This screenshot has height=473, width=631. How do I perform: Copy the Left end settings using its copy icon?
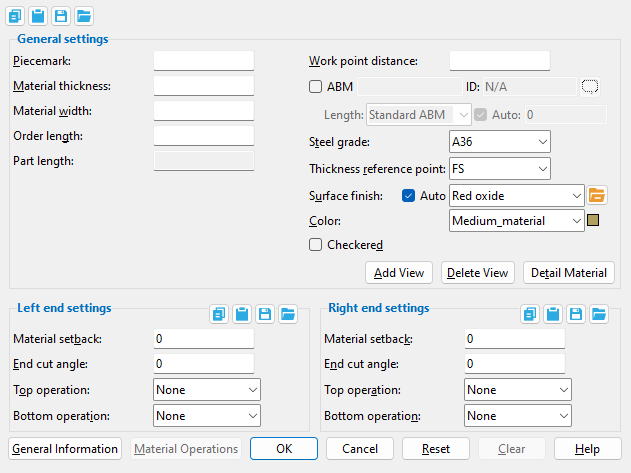pyautogui.click(x=219, y=314)
